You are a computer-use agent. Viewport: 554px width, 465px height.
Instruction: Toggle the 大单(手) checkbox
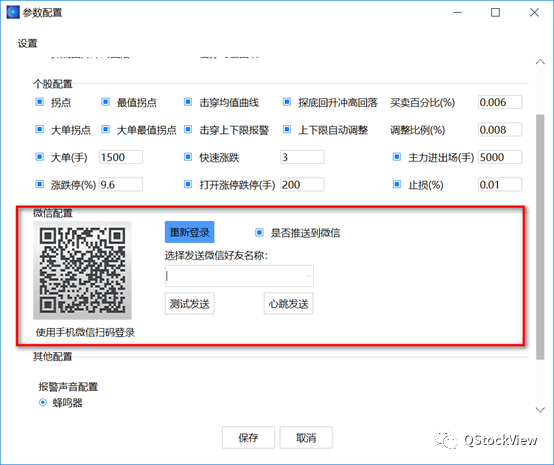coord(40,157)
